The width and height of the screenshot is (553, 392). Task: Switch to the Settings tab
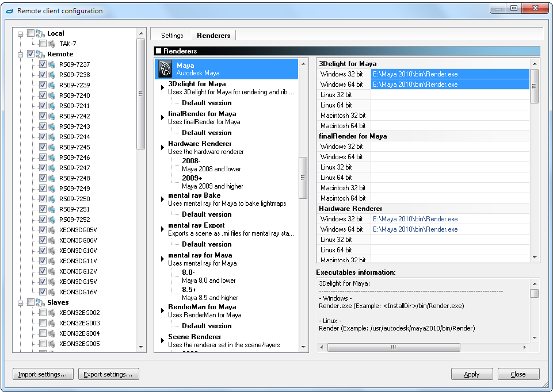point(172,36)
